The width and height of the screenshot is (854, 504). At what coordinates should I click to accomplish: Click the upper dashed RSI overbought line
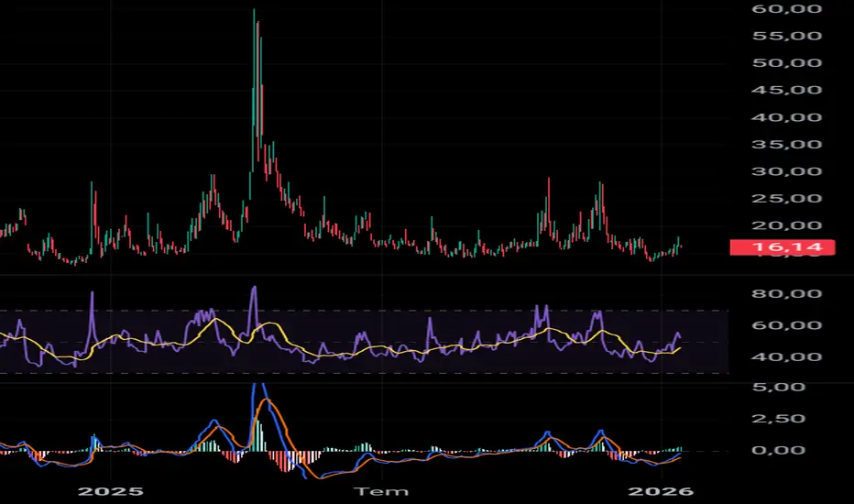[364, 311]
